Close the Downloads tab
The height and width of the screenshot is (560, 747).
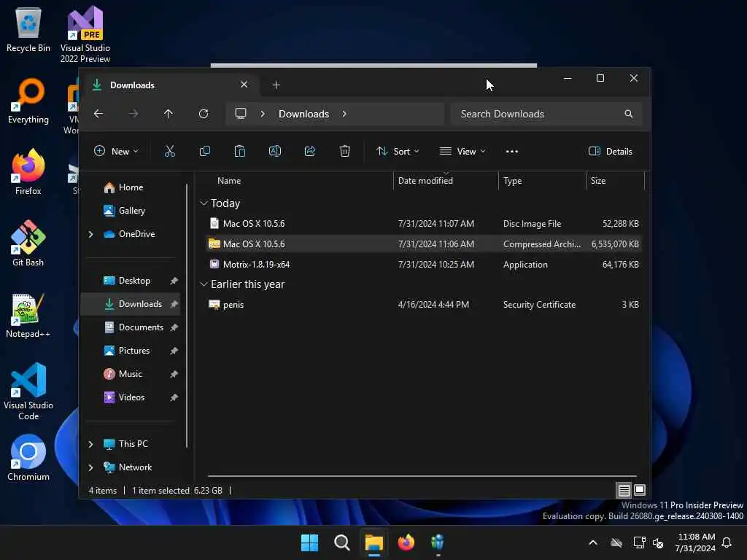244,85
